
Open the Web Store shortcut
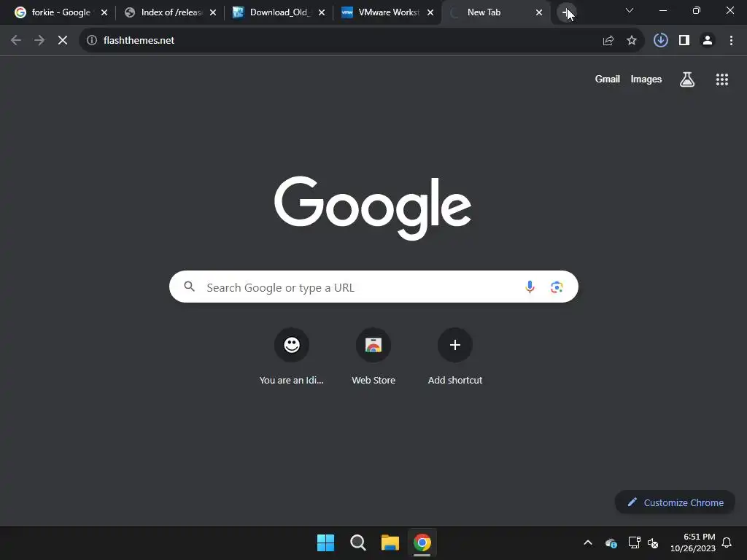point(373,357)
